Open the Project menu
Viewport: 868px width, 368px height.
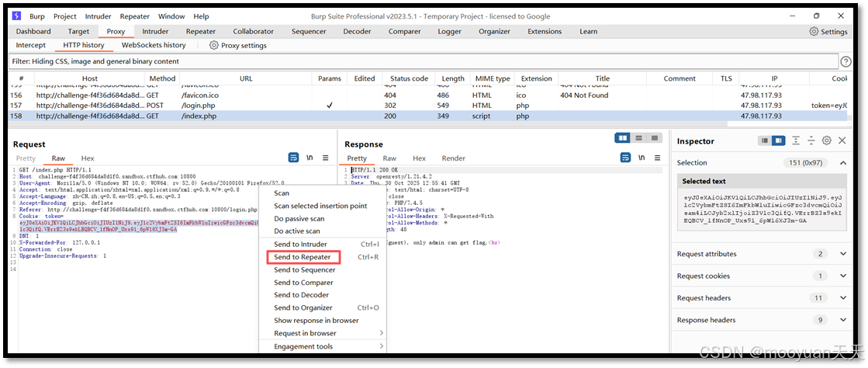coord(65,16)
